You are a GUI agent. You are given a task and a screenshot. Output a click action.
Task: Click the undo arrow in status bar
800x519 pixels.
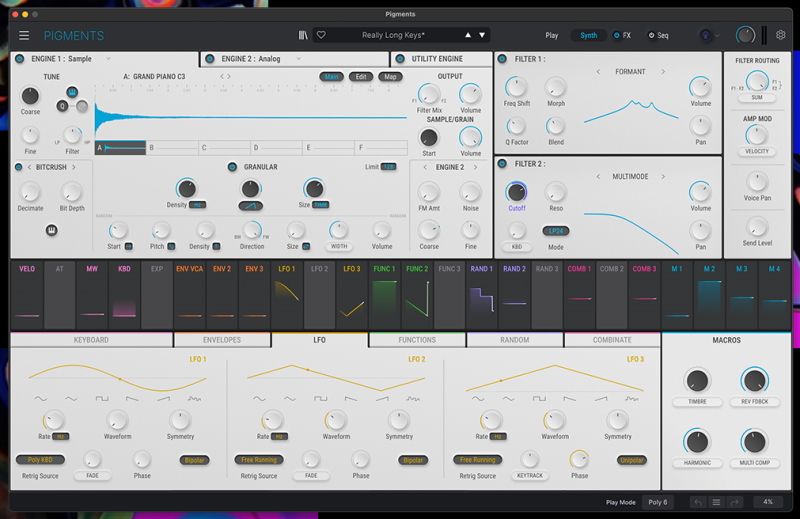697,502
